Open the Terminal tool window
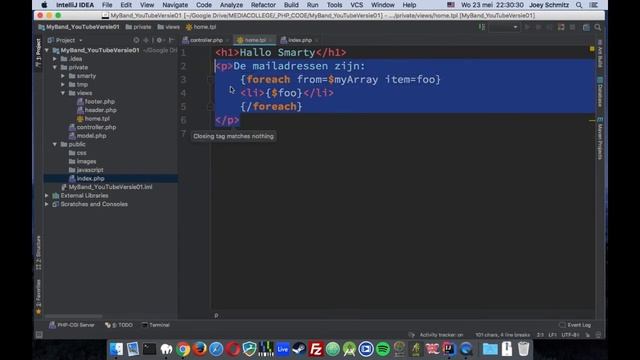The image size is (640, 360). [x=156, y=325]
